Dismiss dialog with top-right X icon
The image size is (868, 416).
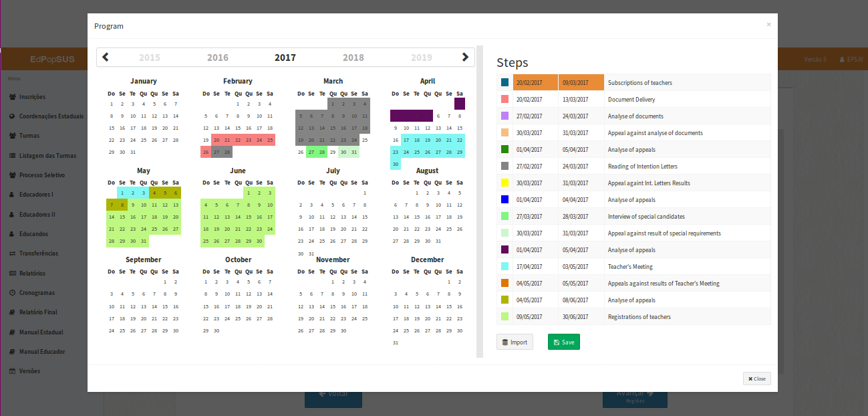[x=768, y=24]
